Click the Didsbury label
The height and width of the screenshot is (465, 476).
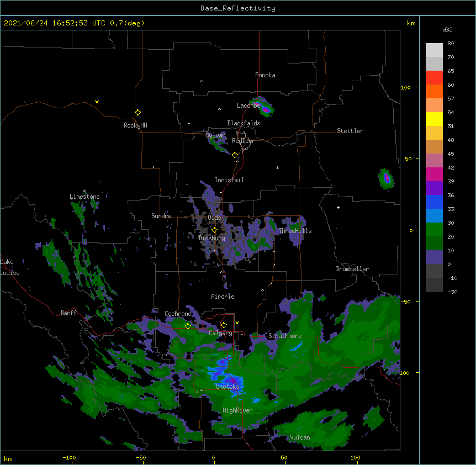click(x=212, y=238)
